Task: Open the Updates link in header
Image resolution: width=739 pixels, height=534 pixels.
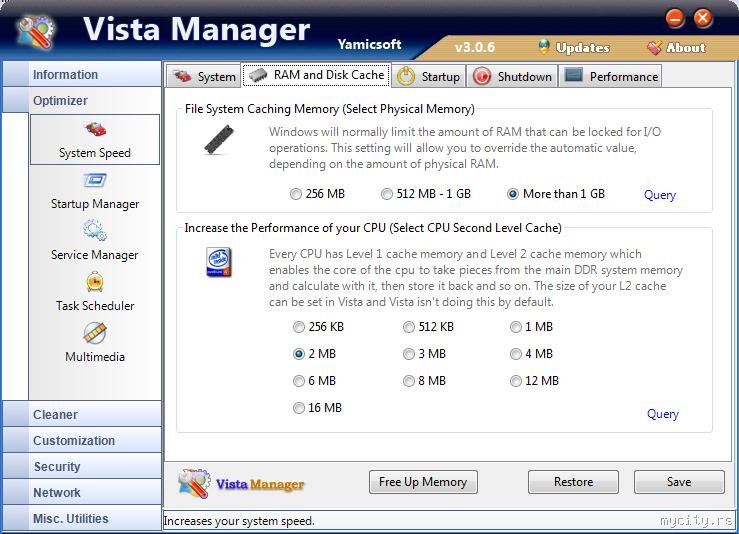Action: pyautogui.click(x=583, y=48)
